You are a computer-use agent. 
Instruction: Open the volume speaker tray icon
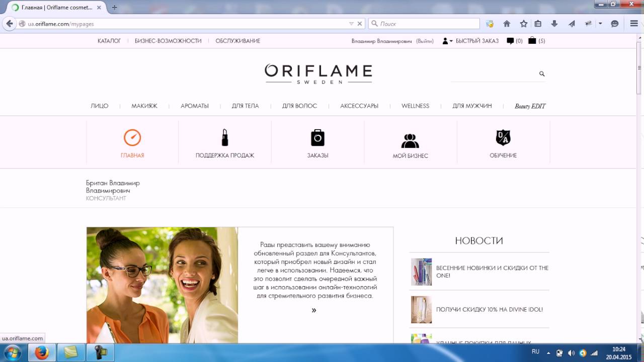click(571, 353)
